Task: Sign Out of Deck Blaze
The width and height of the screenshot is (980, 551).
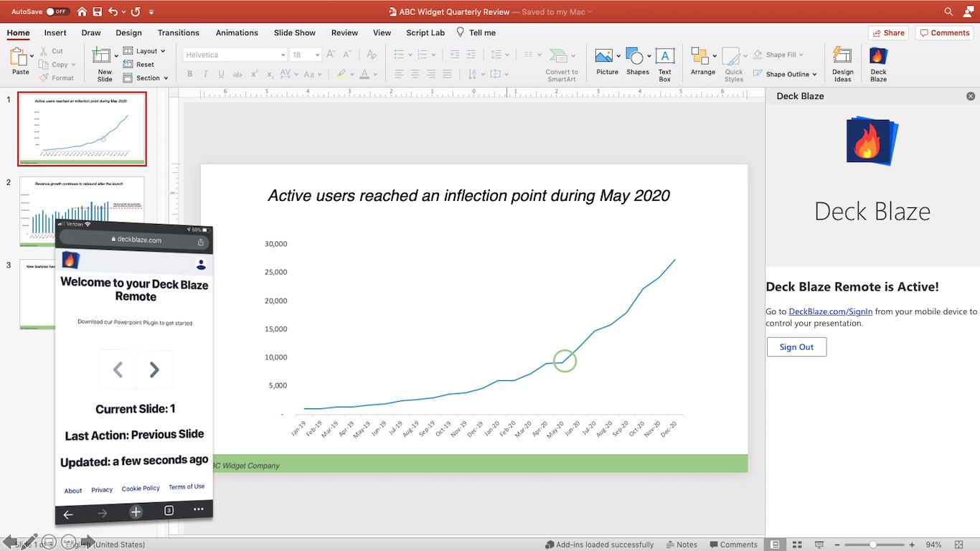Action: click(796, 347)
